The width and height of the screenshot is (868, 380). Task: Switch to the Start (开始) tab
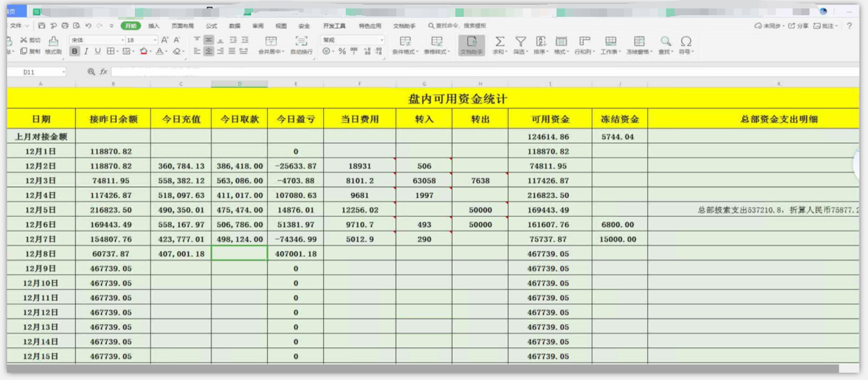point(130,26)
